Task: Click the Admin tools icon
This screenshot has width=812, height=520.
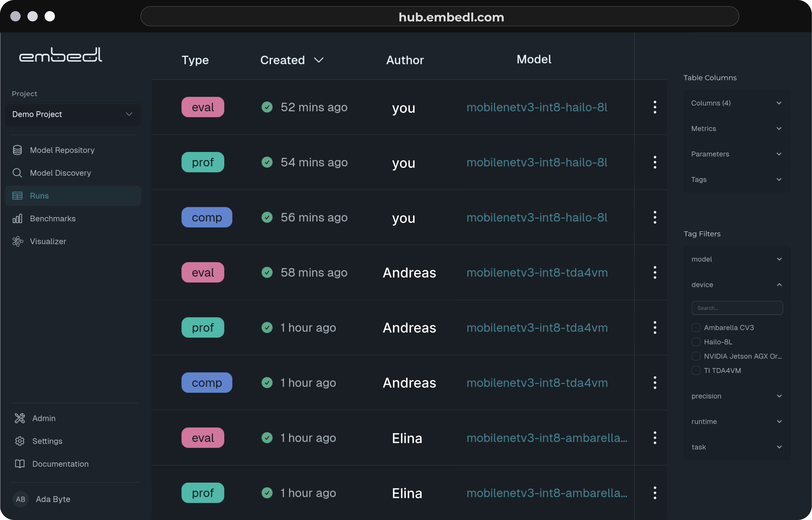Action: 20,418
